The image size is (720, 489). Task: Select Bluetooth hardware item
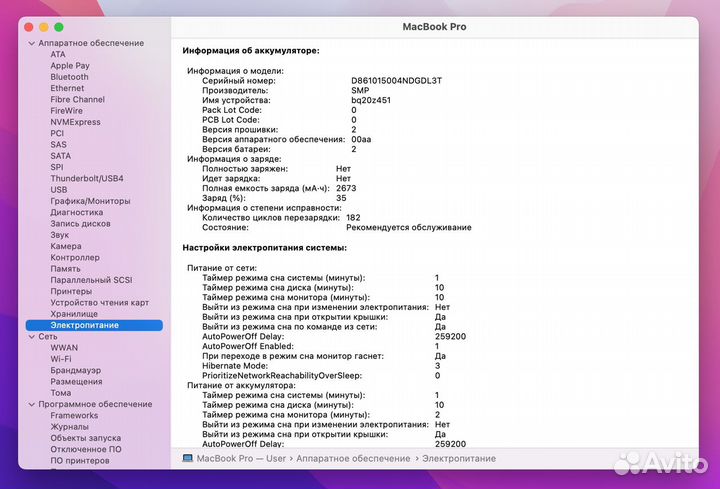tap(69, 77)
